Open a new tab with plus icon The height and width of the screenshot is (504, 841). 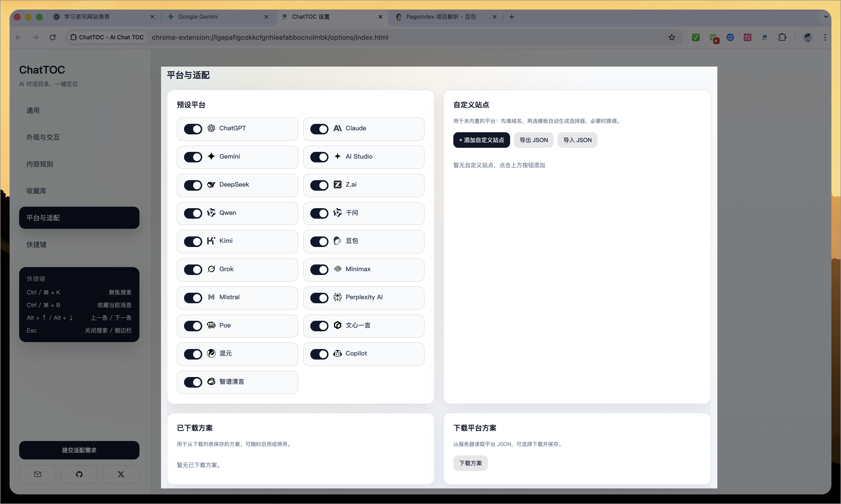point(512,17)
